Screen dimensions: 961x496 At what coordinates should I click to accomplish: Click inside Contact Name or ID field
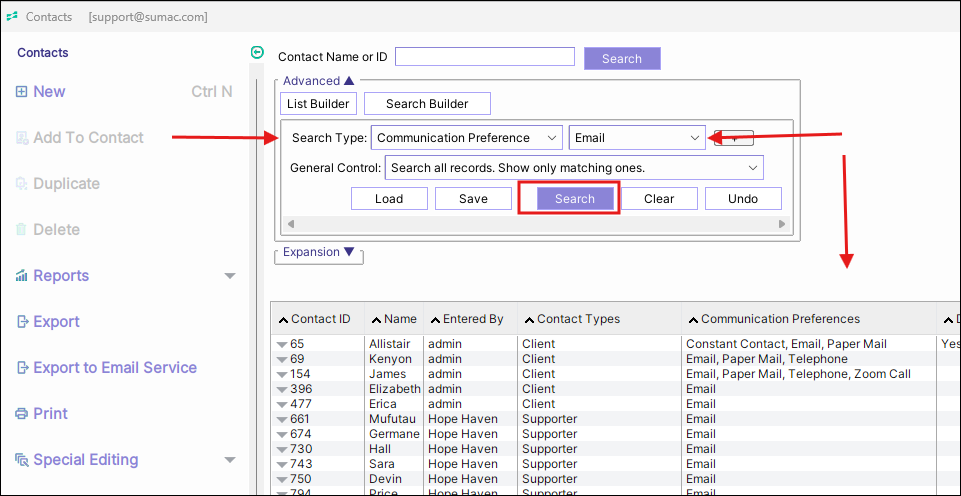[485, 57]
